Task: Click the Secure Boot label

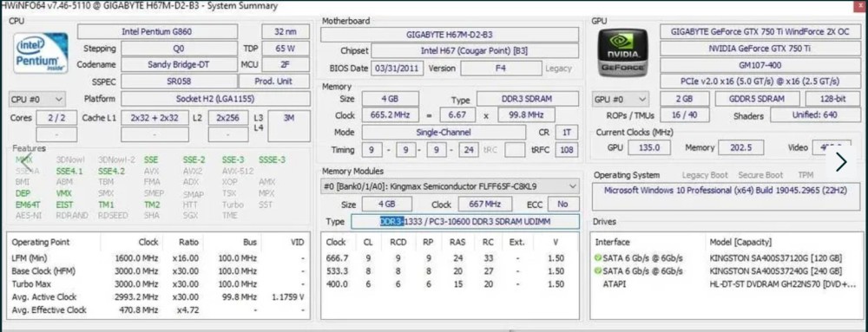Action: coord(760,174)
